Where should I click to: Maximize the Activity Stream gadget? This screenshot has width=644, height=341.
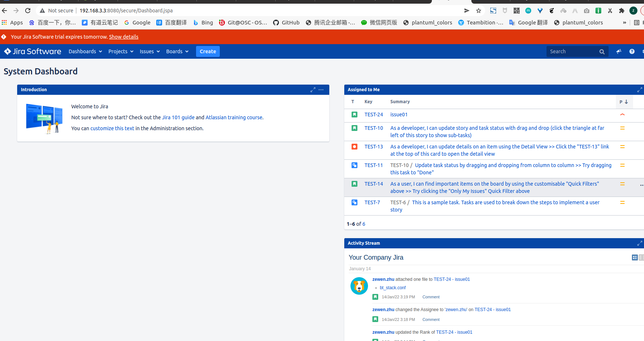point(640,243)
